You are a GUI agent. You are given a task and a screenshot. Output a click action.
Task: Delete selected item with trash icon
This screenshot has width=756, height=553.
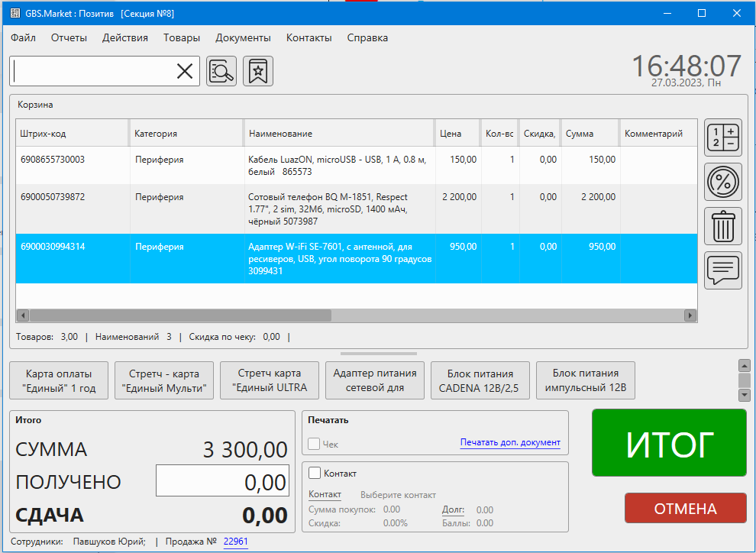(x=722, y=227)
